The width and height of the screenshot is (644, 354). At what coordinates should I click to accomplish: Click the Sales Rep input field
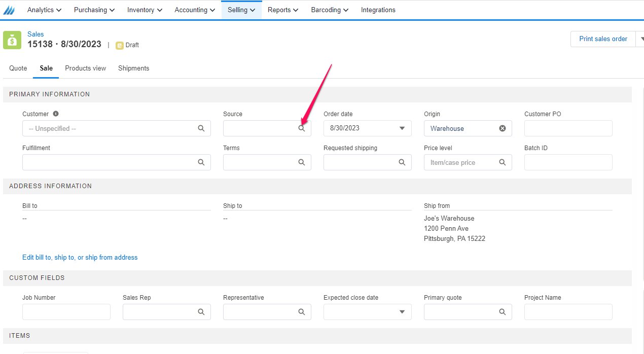167,312
